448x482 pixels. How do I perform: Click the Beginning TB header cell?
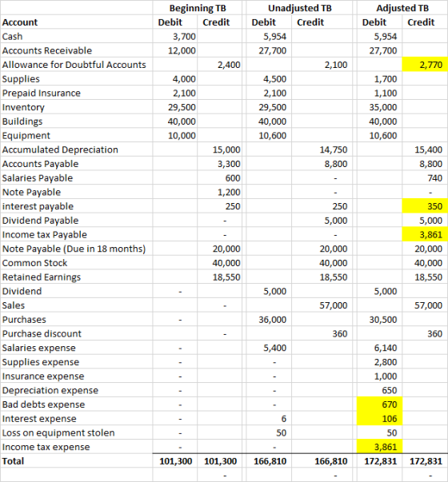click(198, 8)
